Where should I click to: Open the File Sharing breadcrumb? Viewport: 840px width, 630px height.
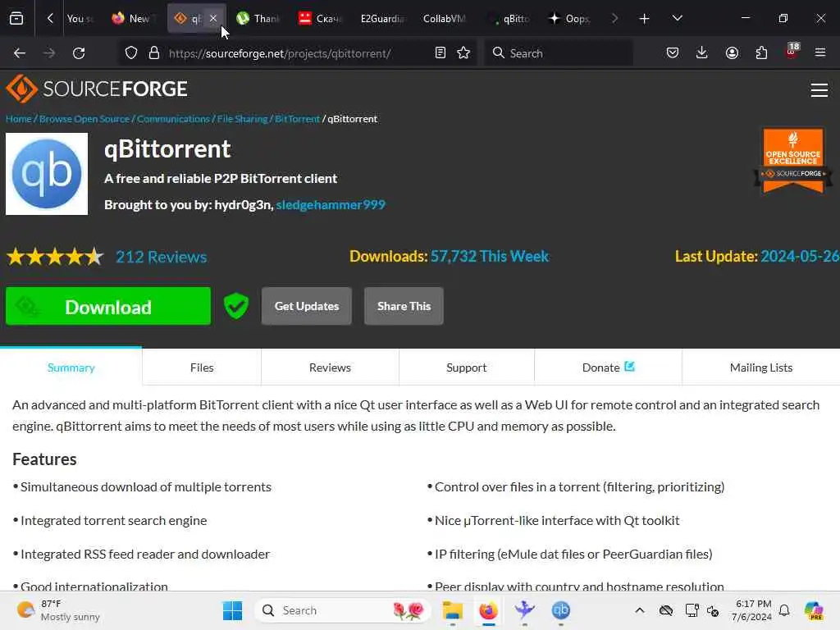point(242,119)
